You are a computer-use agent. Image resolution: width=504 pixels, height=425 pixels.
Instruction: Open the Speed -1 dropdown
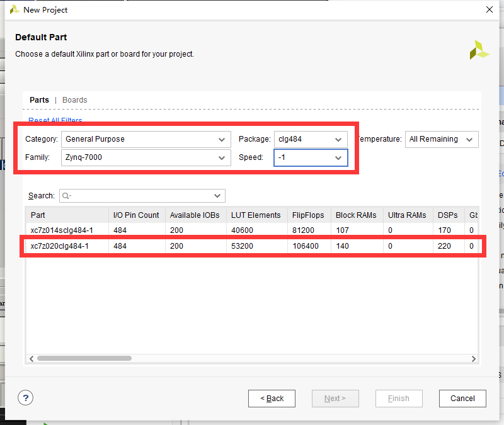311,157
